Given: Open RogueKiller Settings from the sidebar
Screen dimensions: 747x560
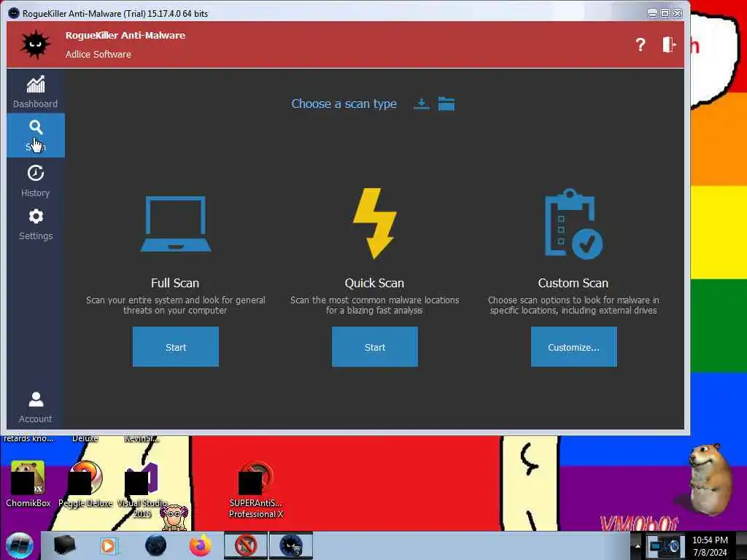Looking at the screenshot, I should (x=36, y=225).
